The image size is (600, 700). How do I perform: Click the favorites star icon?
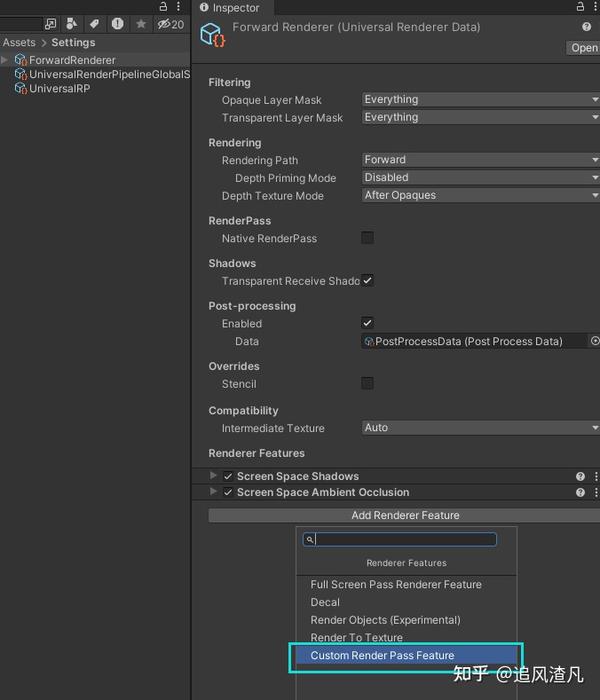[x=141, y=24]
